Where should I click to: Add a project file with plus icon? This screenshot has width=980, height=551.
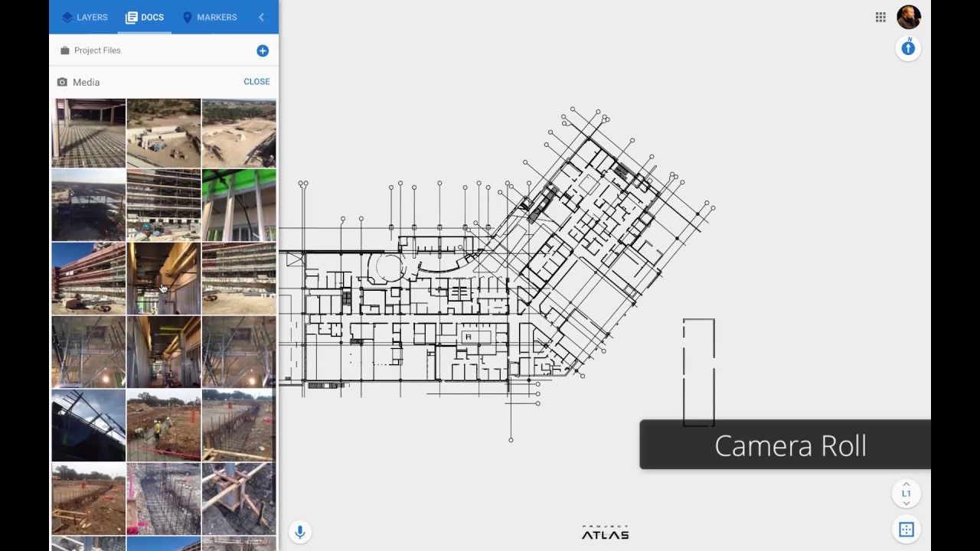[263, 51]
